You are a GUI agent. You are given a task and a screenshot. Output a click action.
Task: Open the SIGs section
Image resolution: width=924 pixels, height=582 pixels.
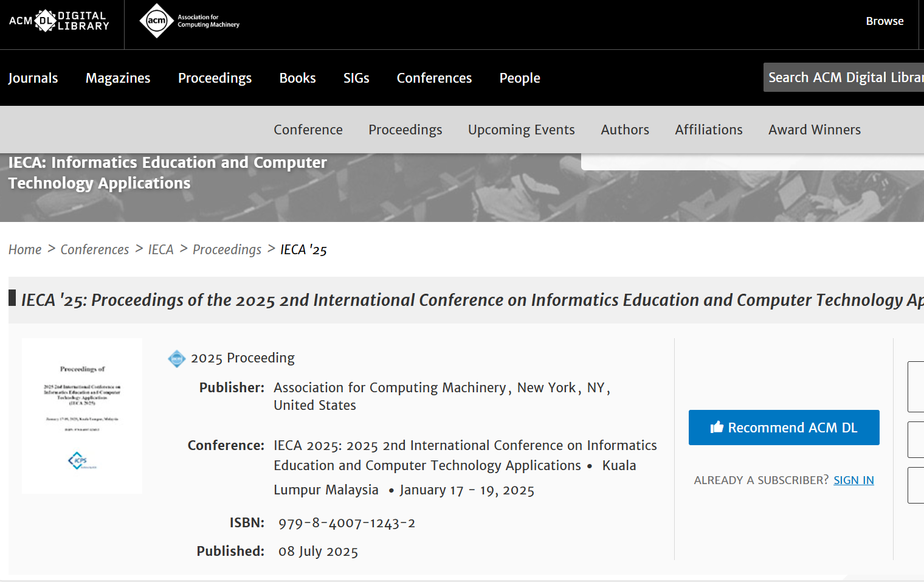pos(356,78)
